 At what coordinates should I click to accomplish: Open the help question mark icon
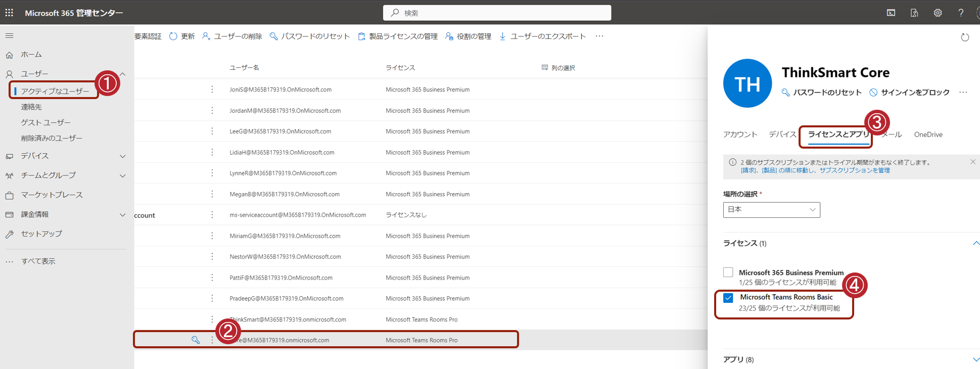tap(961, 13)
